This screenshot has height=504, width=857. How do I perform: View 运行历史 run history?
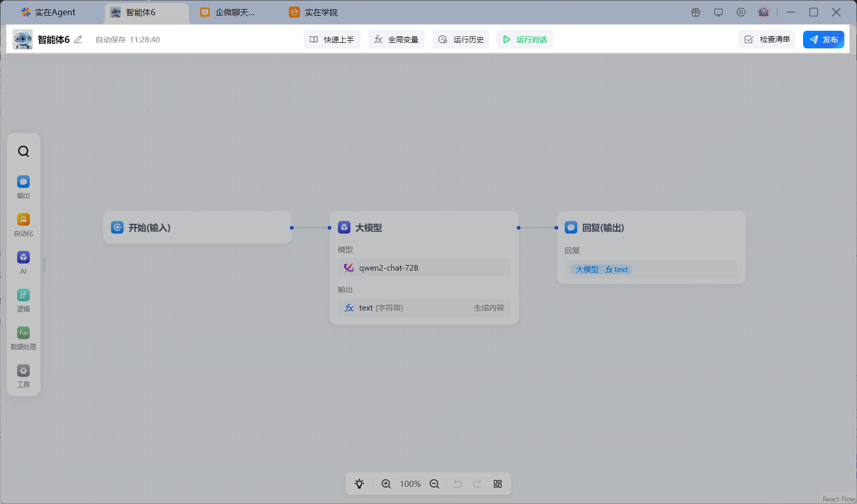461,39
